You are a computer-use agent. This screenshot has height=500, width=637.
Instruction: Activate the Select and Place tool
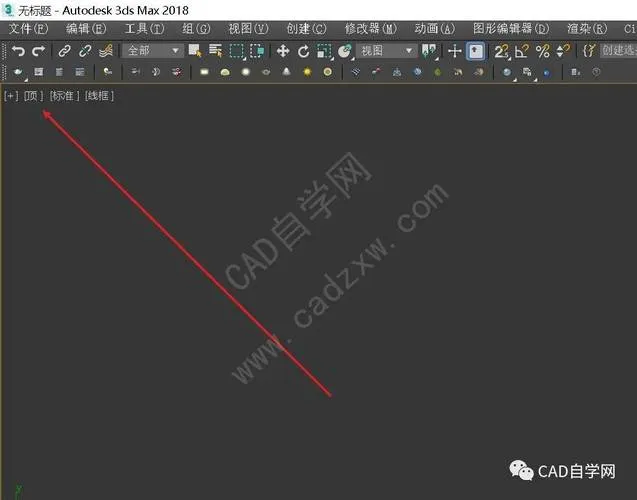coord(345,52)
